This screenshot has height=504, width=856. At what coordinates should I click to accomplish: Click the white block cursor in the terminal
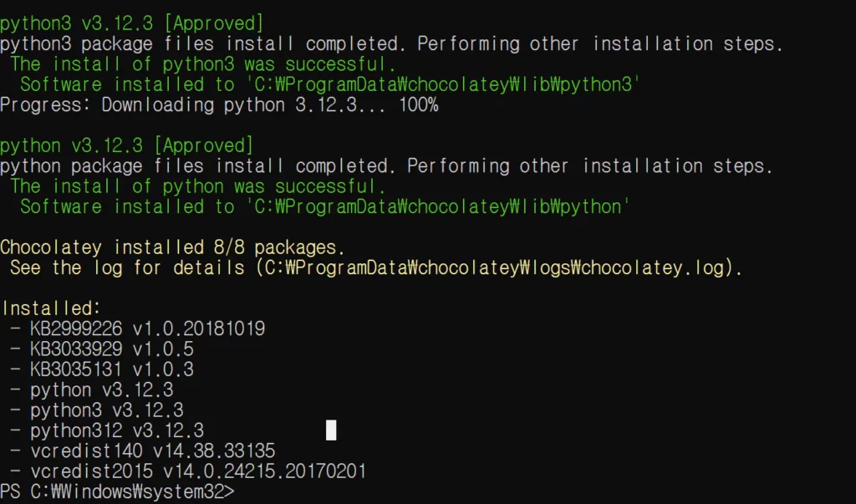coord(331,430)
